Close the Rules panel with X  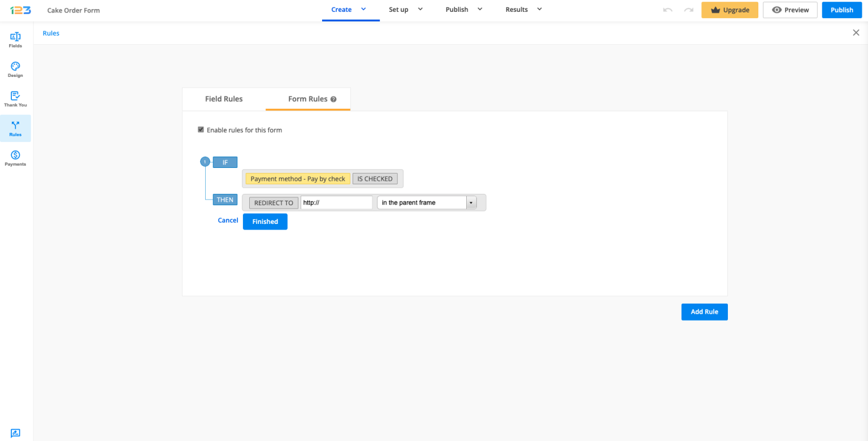click(x=856, y=33)
